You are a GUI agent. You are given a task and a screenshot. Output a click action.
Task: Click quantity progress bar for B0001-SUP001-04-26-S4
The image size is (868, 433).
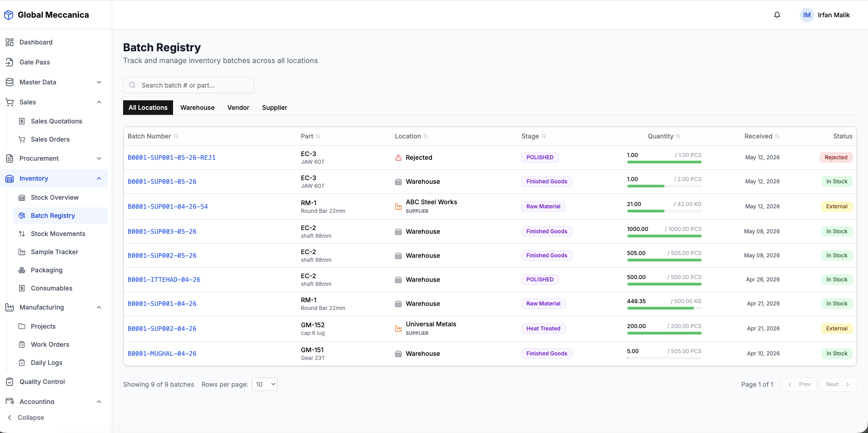point(665,211)
